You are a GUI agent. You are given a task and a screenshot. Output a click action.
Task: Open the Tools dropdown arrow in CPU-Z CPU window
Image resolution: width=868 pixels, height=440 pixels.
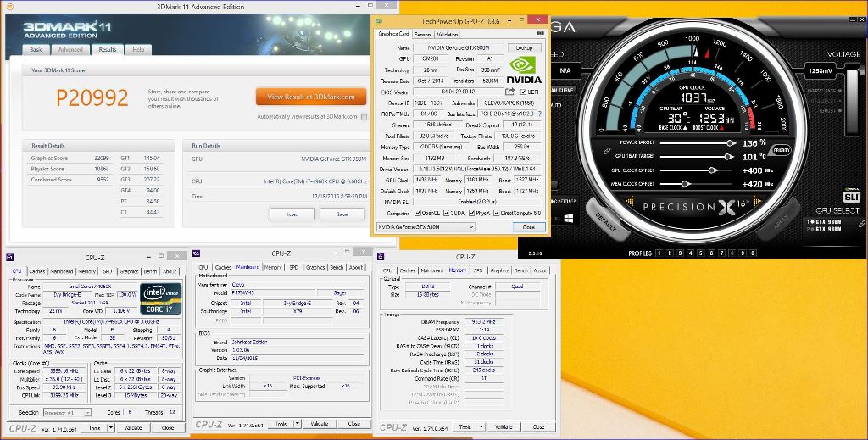coord(109,428)
